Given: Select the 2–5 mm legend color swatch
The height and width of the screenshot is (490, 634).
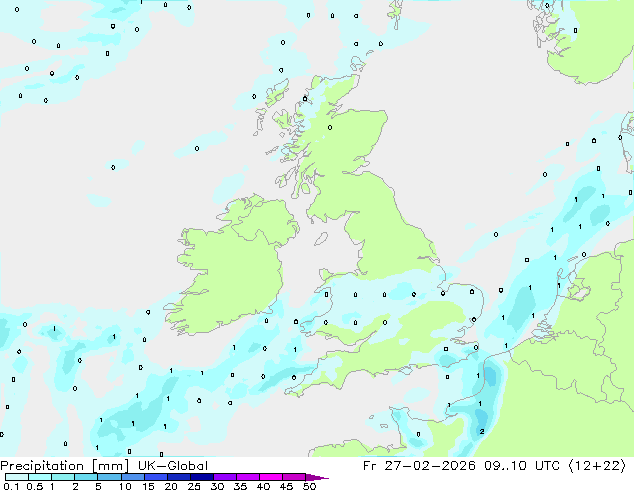Looking at the screenshot, I should [x=86, y=477].
